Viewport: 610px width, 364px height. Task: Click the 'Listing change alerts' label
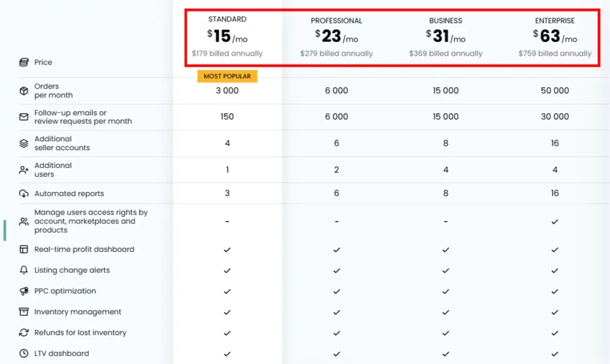tap(72, 270)
